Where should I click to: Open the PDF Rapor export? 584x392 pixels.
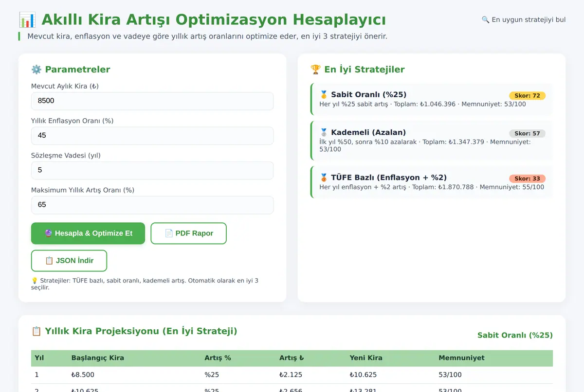(x=189, y=233)
